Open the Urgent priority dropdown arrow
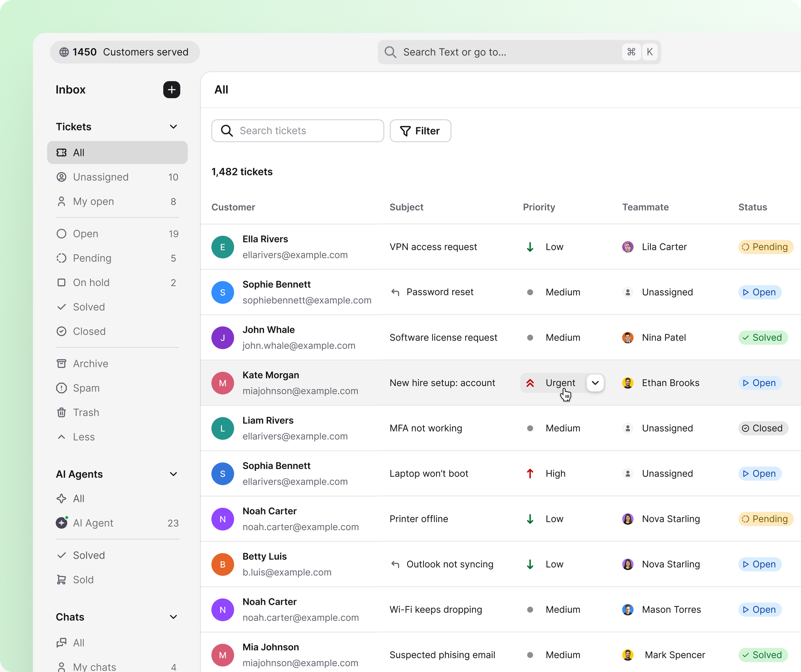Screen dimensions: 801x672 [x=595, y=383]
